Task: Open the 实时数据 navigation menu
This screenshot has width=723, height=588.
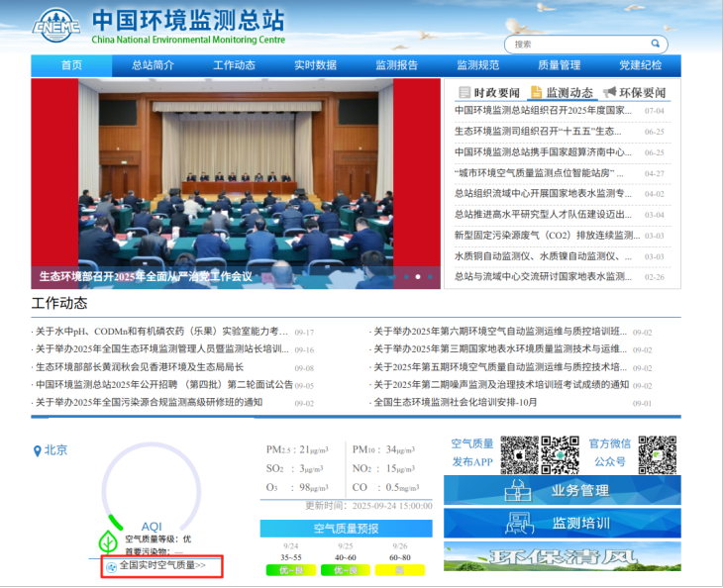Action: point(315,65)
